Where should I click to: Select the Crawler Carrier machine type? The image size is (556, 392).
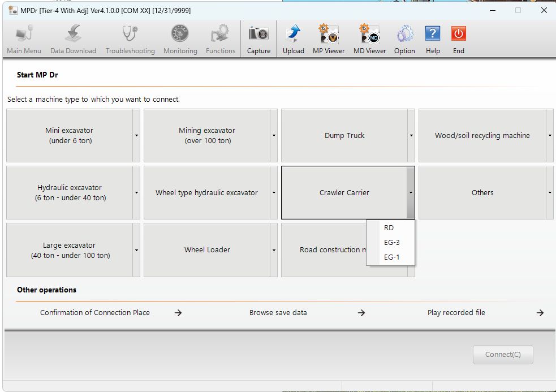pyautogui.click(x=344, y=193)
